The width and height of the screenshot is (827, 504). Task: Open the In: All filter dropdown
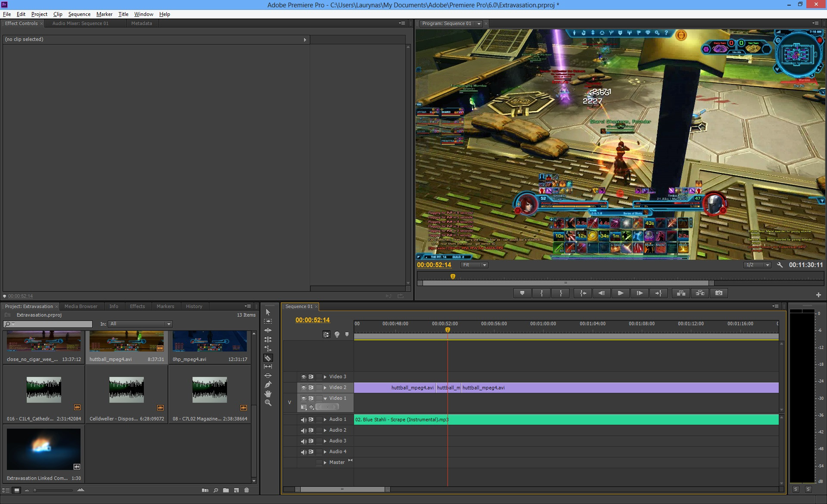(x=140, y=324)
